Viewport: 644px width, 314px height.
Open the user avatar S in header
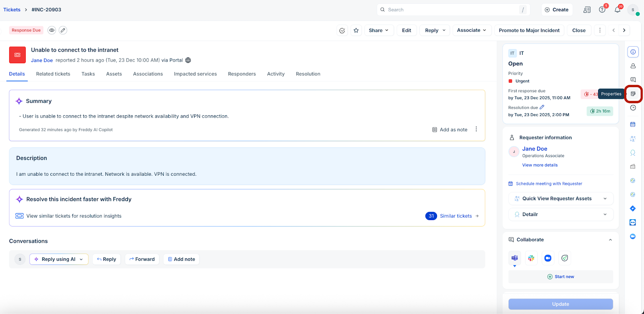(633, 10)
